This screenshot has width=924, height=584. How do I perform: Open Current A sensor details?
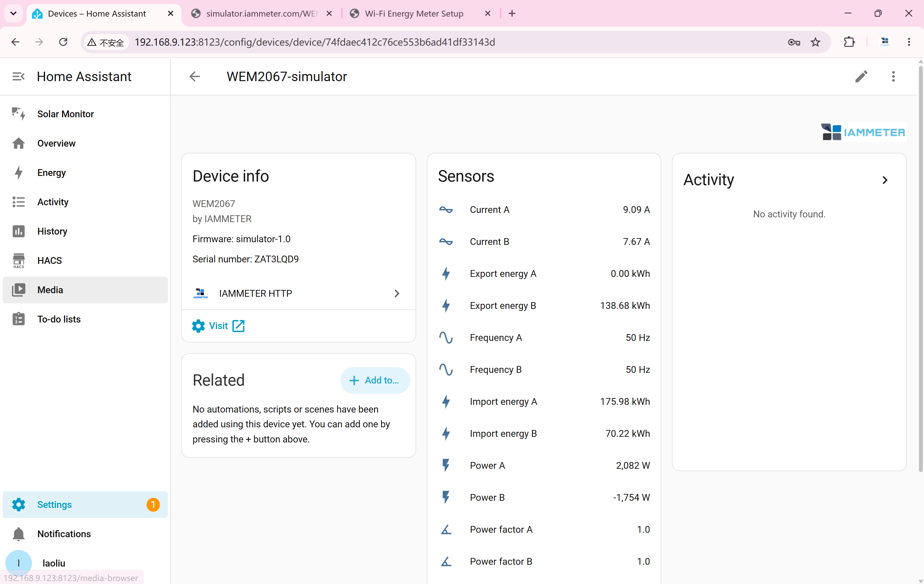tap(544, 209)
